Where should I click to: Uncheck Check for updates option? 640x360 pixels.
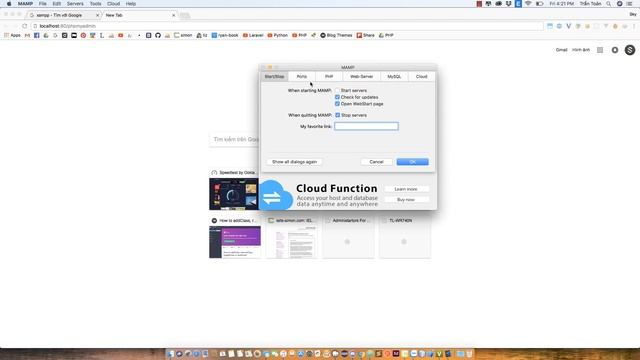[337, 97]
